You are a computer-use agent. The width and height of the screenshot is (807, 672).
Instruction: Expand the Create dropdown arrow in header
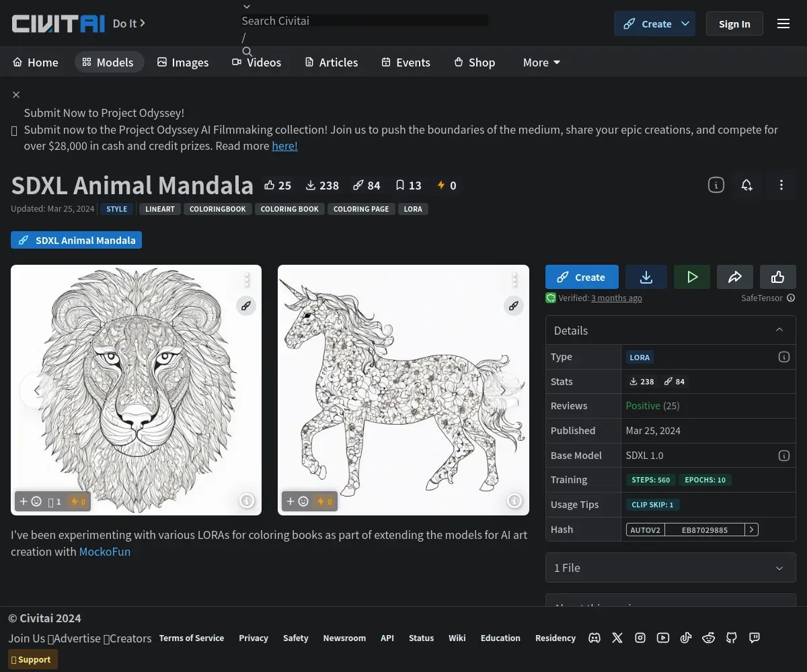(x=685, y=24)
